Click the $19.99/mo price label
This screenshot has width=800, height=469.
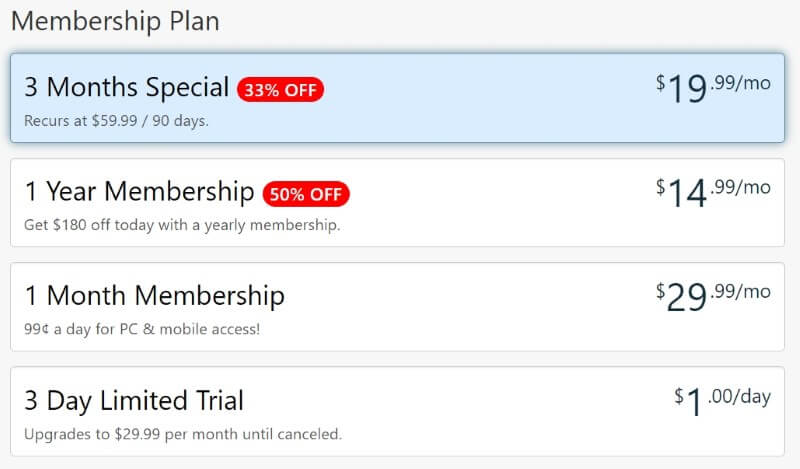tap(713, 88)
